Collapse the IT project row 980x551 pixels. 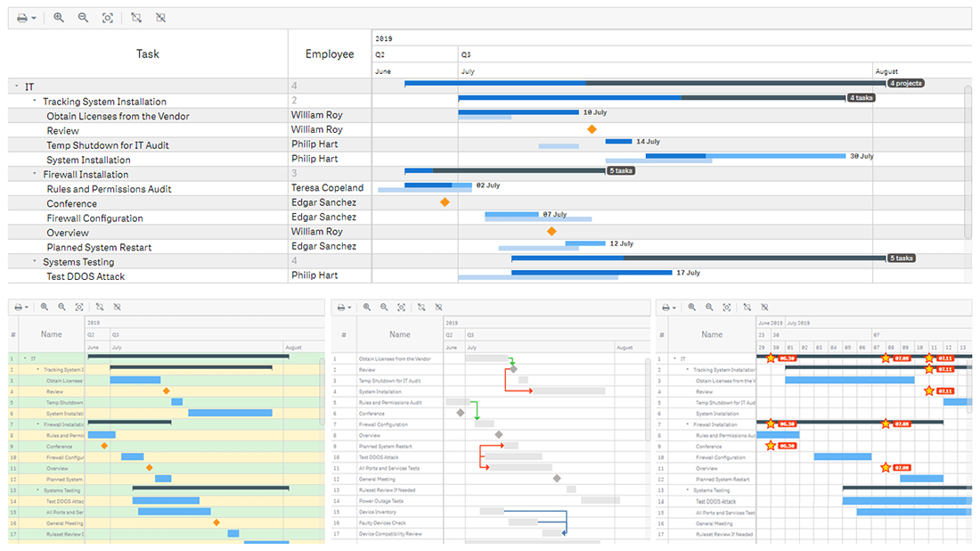[x=16, y=86]
